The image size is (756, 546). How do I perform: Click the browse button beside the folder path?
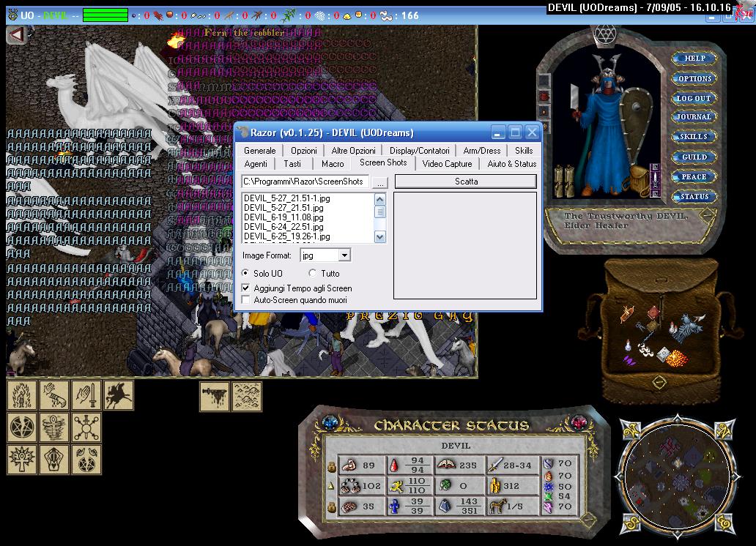coord(380,182)
